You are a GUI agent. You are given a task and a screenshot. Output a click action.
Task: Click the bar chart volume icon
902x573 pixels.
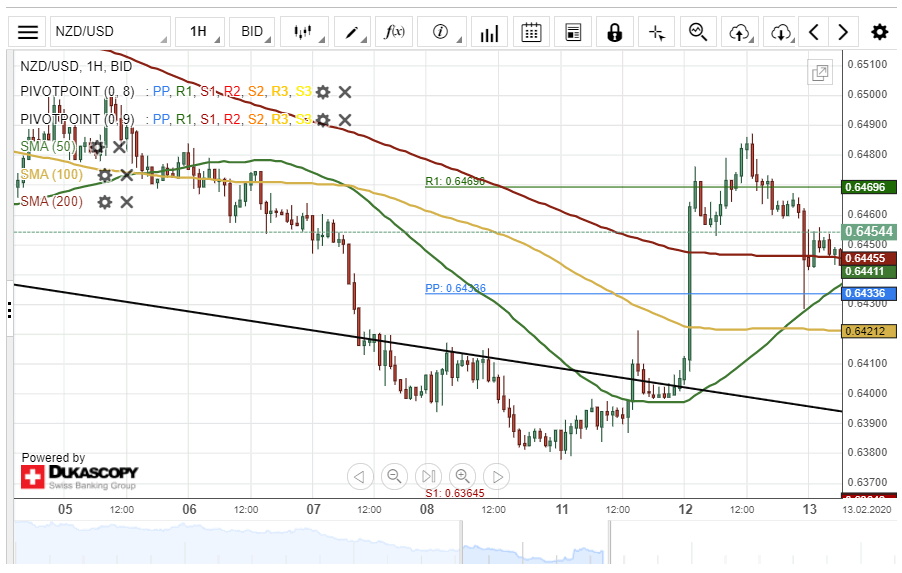click(490, 32)
